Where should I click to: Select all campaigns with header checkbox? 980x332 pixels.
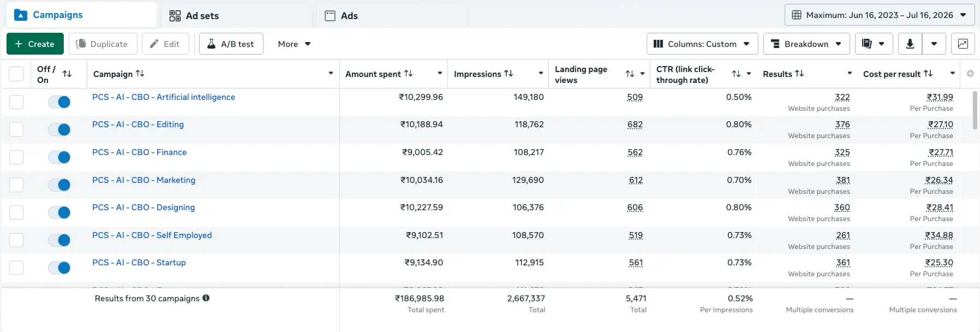16,74
